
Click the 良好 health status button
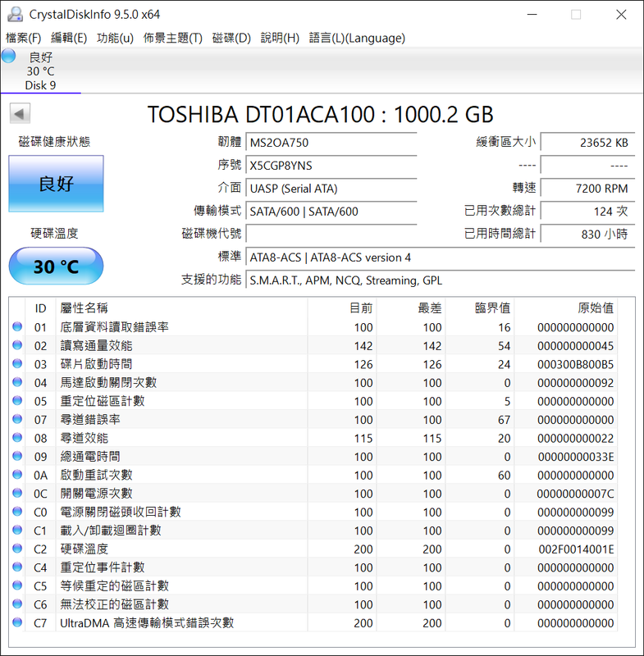(56, 184)
